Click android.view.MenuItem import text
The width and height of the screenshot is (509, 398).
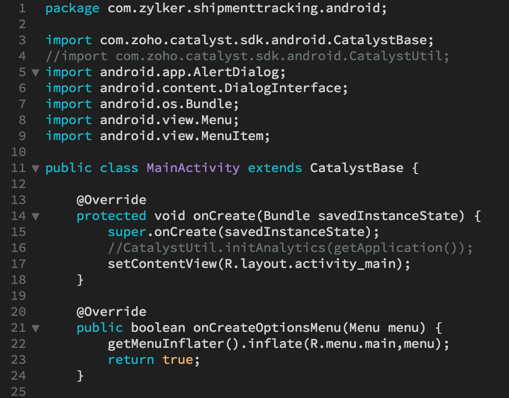[185, 136]
